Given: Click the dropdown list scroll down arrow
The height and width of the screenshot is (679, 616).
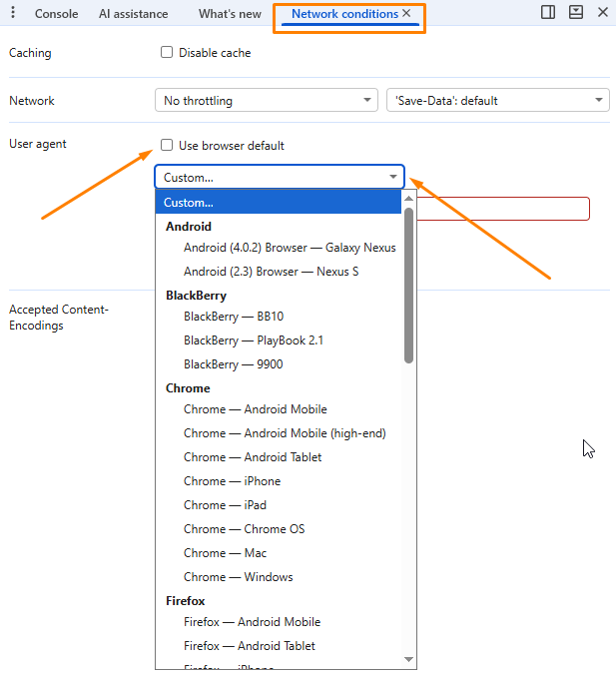Looking at the screenshot, I should pos(408,659).
